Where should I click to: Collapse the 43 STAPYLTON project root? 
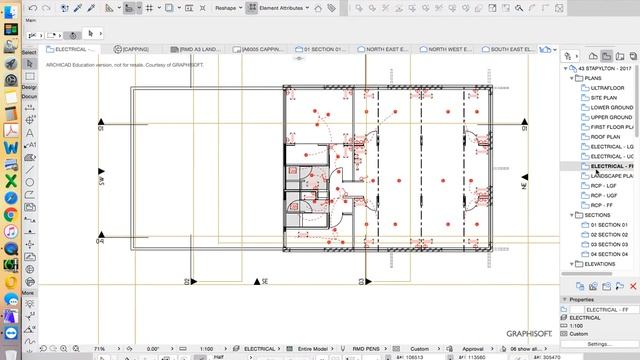(x=565, y=69)
